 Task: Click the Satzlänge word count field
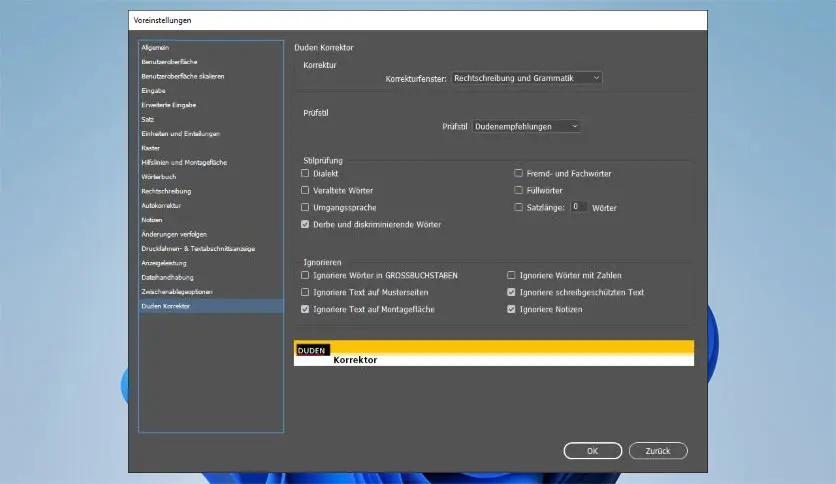pyautogui.click(x=578, y=207)
